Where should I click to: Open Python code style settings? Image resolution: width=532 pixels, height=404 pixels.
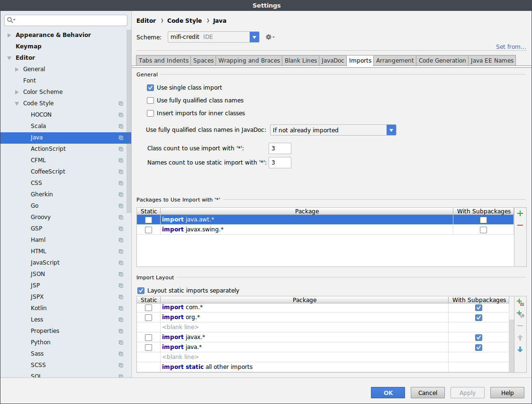point(41,342)
